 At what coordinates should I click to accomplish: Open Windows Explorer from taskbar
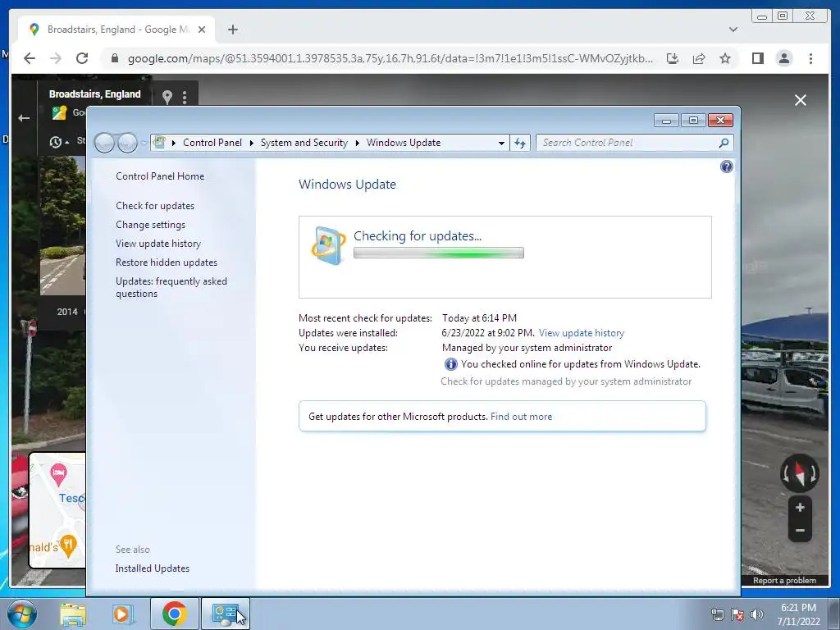(73, 614)
